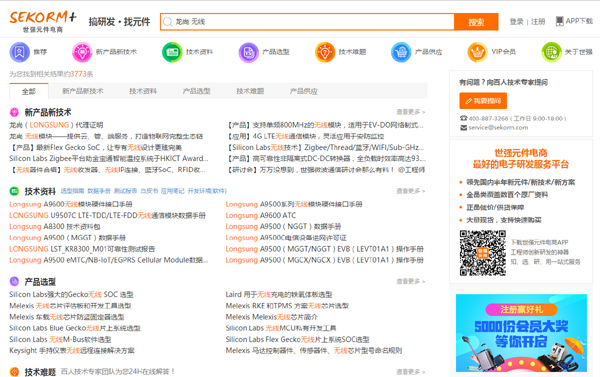Open the 新产品新技术 lightbulb icon
This screenshot has height=377, width=600.
(x=82, y=52)
